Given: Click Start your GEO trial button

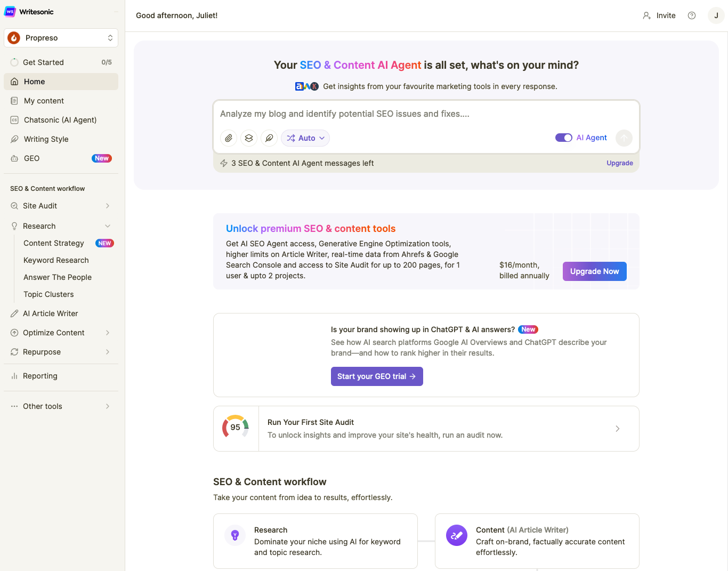Looking at the screenshot, I should click(377, 376).
